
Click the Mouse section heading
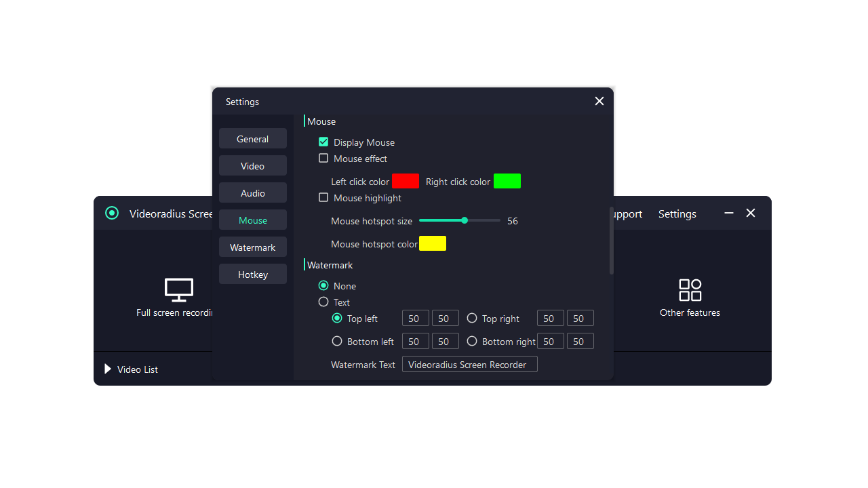[x=321, y=121]
